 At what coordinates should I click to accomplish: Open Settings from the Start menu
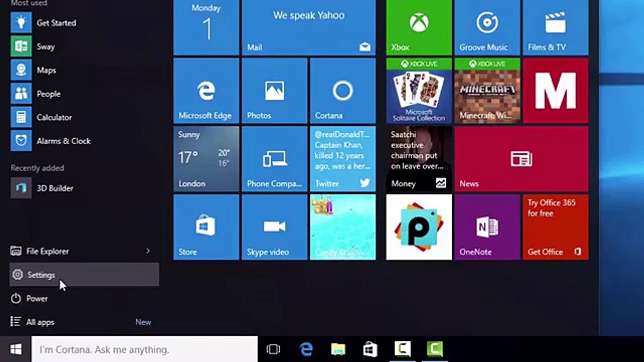tap(84, 275)
